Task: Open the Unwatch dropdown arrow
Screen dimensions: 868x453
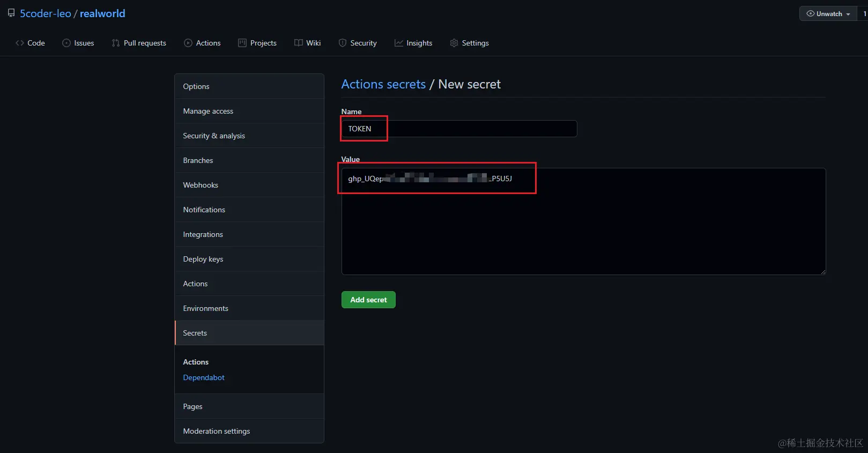Action: pyautogui.click(x=848, y=14)
